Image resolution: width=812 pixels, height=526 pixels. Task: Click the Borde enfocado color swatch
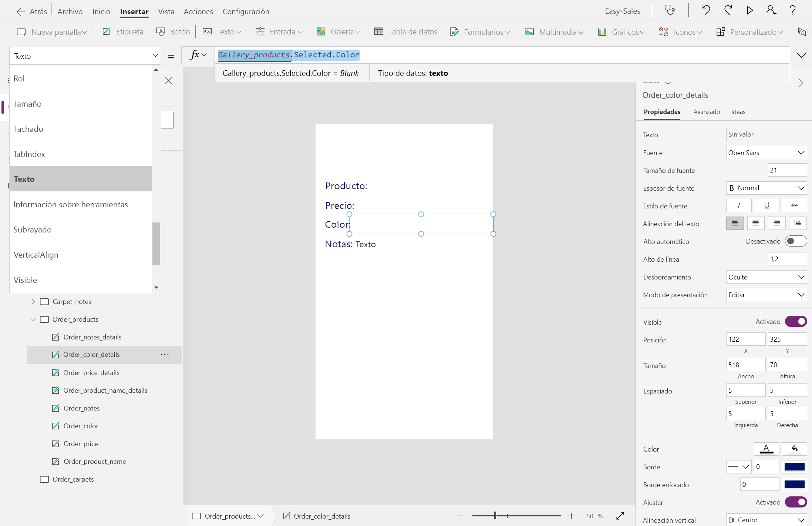pos(794,484)
